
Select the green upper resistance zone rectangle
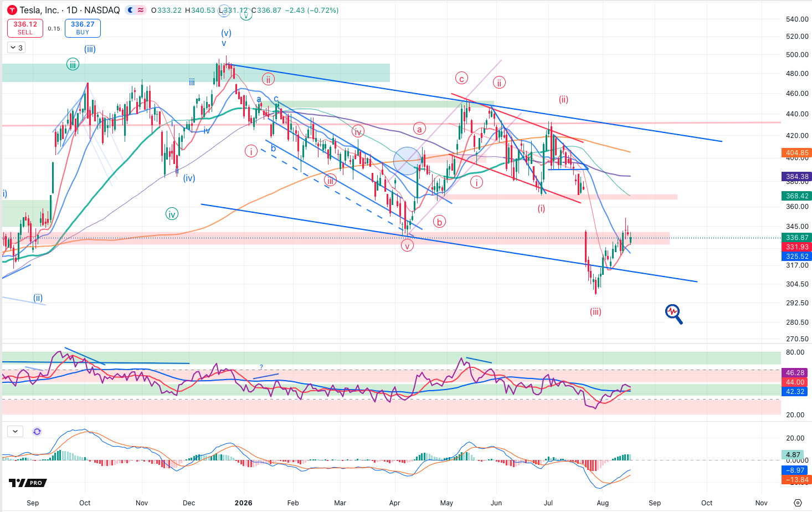196,73
